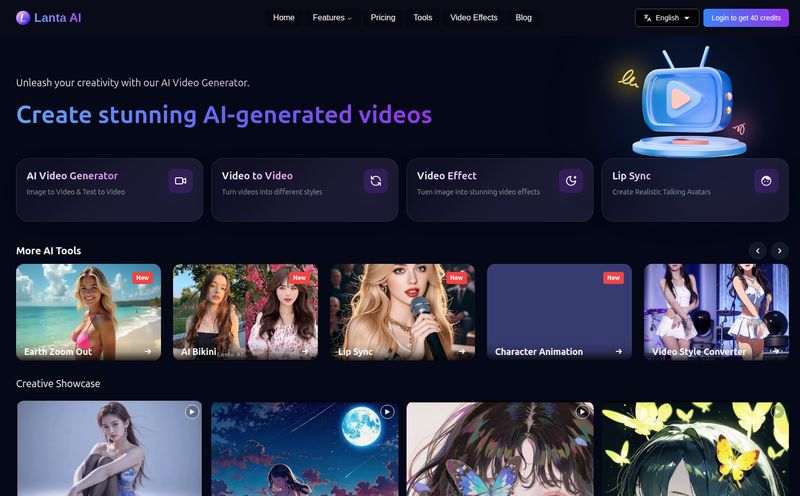Open the Character Animation tile
The width and height of the screenshot is (800, 496).
click(x=559, y=312)
